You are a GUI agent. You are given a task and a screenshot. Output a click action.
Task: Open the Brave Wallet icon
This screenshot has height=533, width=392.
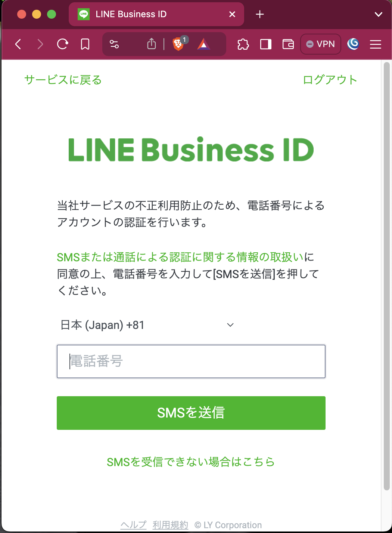[x=288, y=44]
